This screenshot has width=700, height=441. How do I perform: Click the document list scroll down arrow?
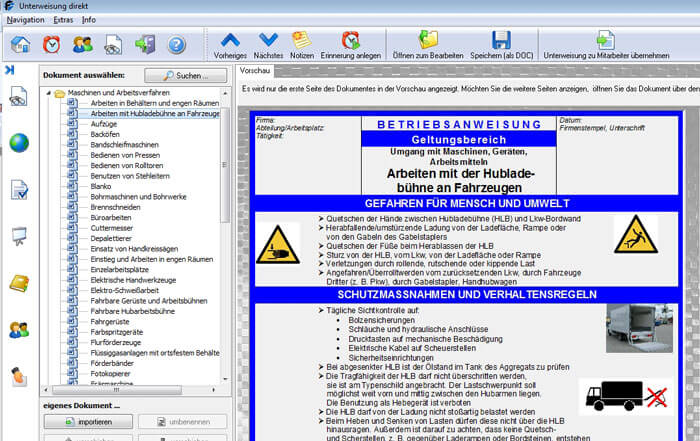(225, 379)
